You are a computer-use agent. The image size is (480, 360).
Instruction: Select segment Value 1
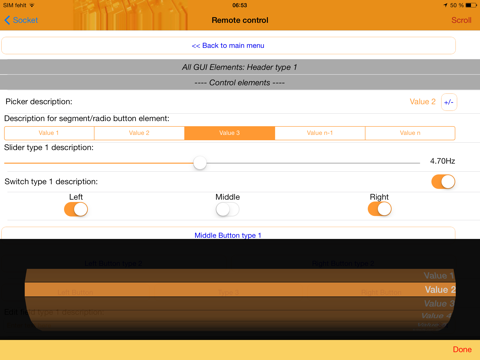tap(49, 133)
